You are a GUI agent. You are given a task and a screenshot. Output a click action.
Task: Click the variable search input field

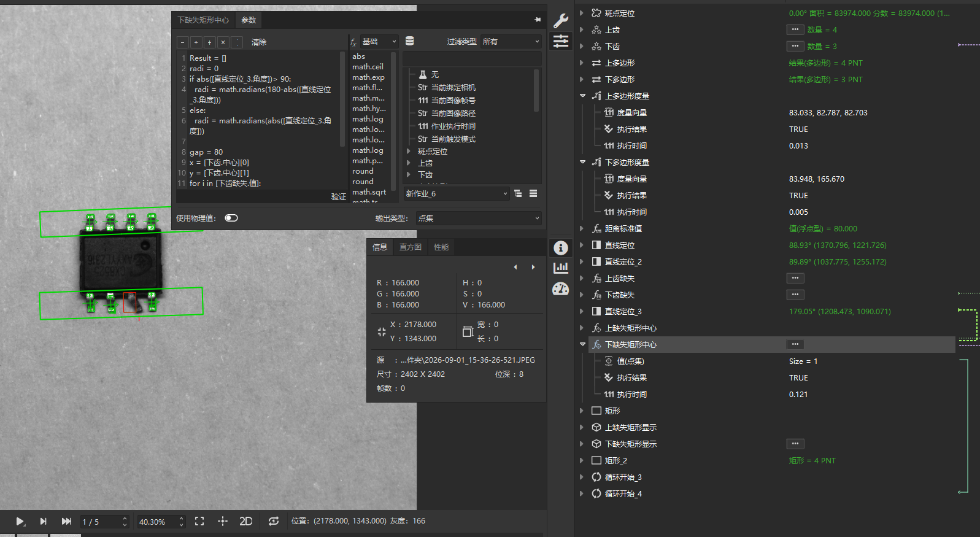pyautogui.click(x=471, y=59)
